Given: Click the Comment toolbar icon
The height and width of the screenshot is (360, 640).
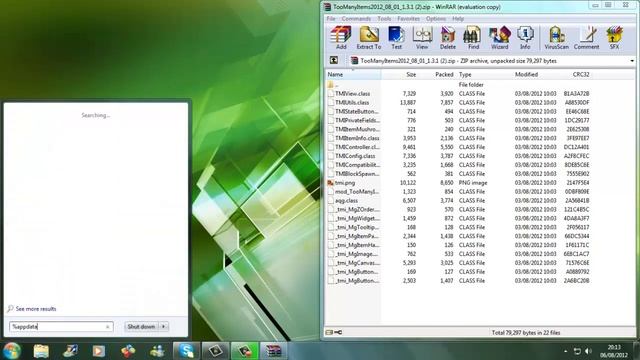Looking at the screenshot, I should tap(587, 38).
